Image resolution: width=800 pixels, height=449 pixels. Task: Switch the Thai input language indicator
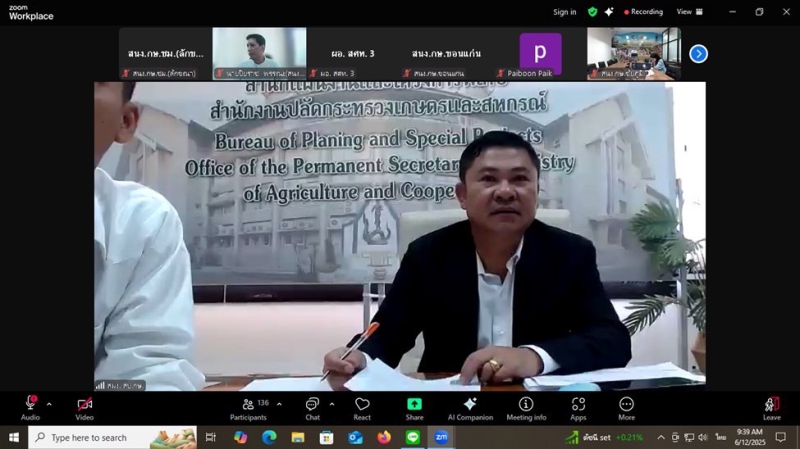point(720,437)
